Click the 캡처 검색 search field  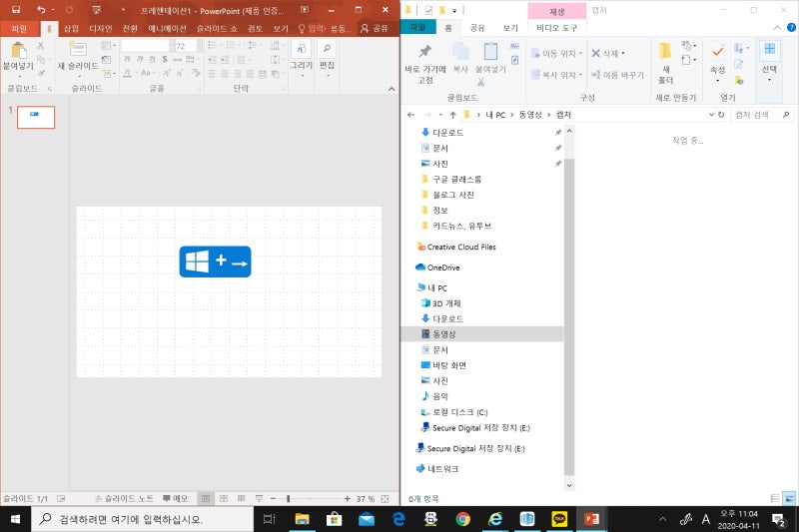pos(762,115)
